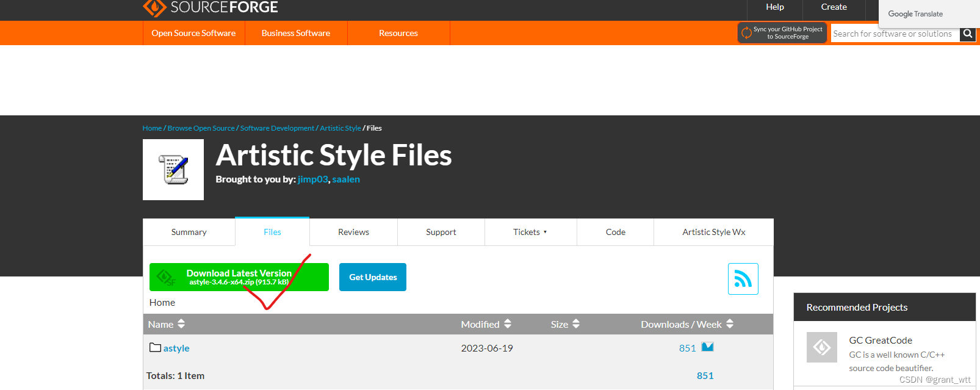Open the Open Source Software menu

pyautogui.click(x=193, y=33)
